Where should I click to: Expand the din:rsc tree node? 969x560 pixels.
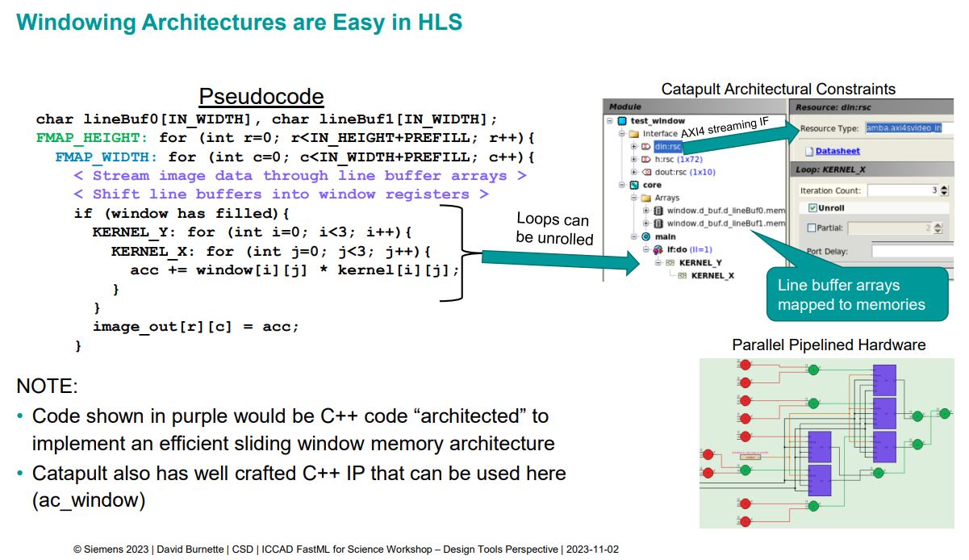(633, 147)
